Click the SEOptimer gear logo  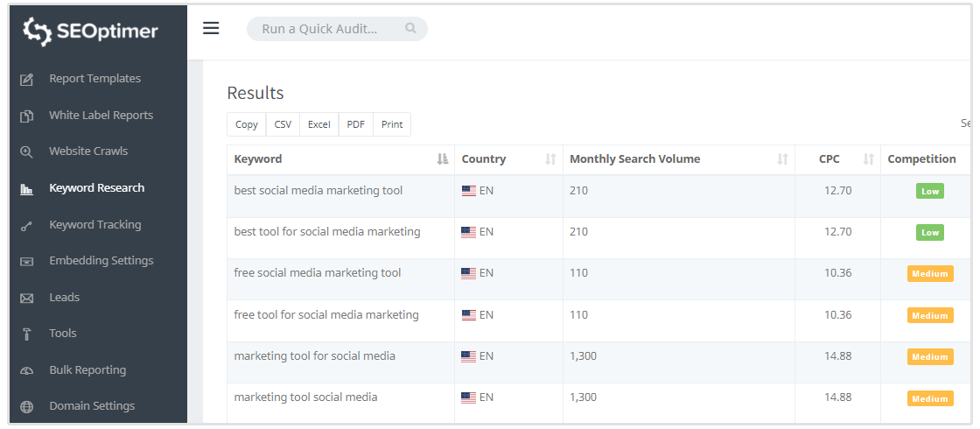pyautogui.click(x=38, y=32)
